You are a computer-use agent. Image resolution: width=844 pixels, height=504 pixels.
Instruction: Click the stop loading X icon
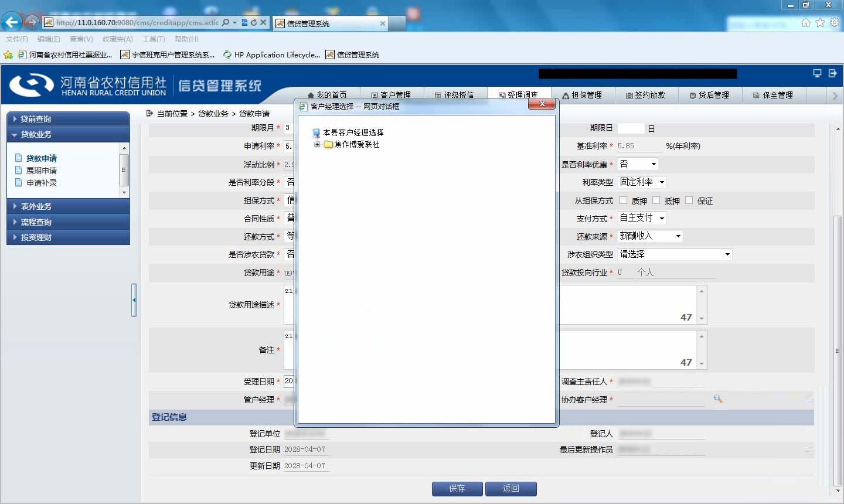pyautogui.click(x=263, y=22)
